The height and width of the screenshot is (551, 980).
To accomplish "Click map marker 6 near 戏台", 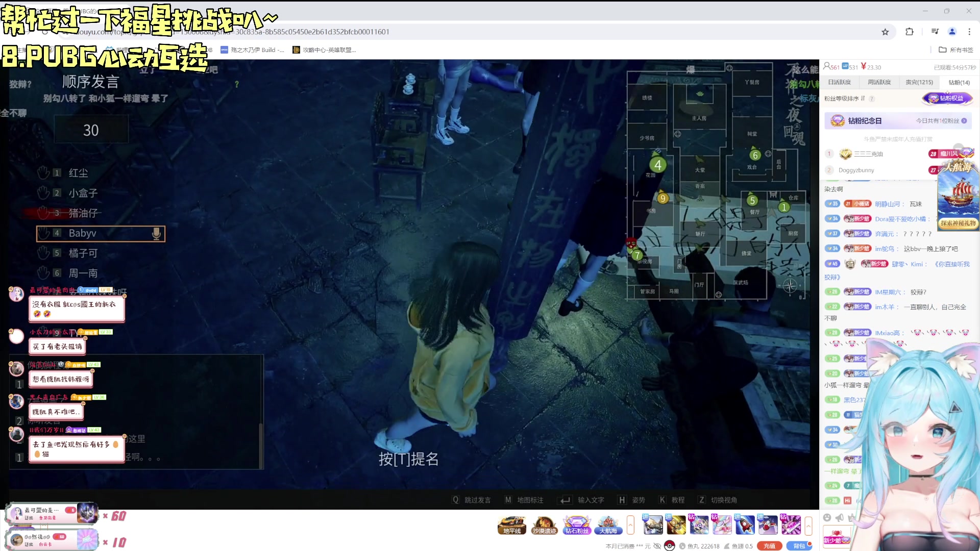I will click(755, 155).
